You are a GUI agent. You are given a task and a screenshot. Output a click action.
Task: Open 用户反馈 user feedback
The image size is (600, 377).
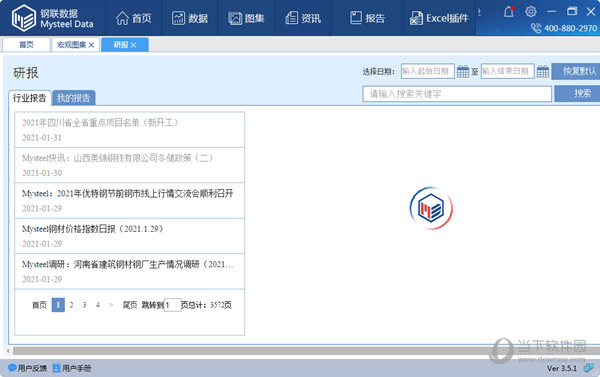coord(28,368)
